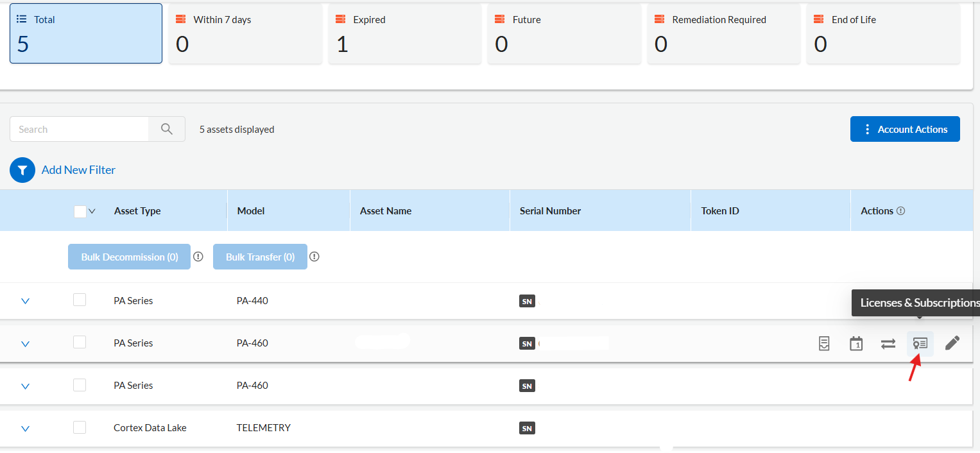Select the Remediation Required tile
The width and height of the screenshot is (980, 453).
coord(723,34)
